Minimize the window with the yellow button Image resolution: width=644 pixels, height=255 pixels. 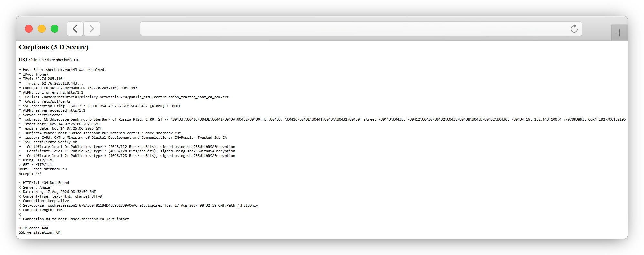(x=42, y=29)
